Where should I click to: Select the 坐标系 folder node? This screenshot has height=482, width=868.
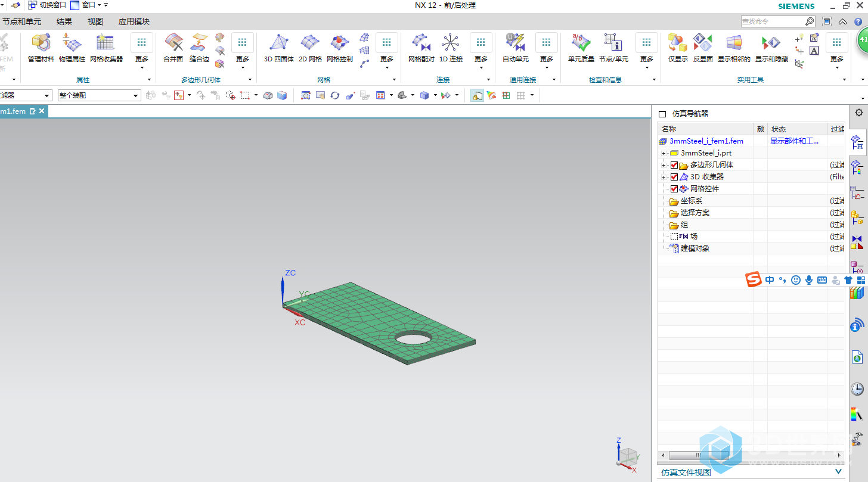click(x=692, y=201)
